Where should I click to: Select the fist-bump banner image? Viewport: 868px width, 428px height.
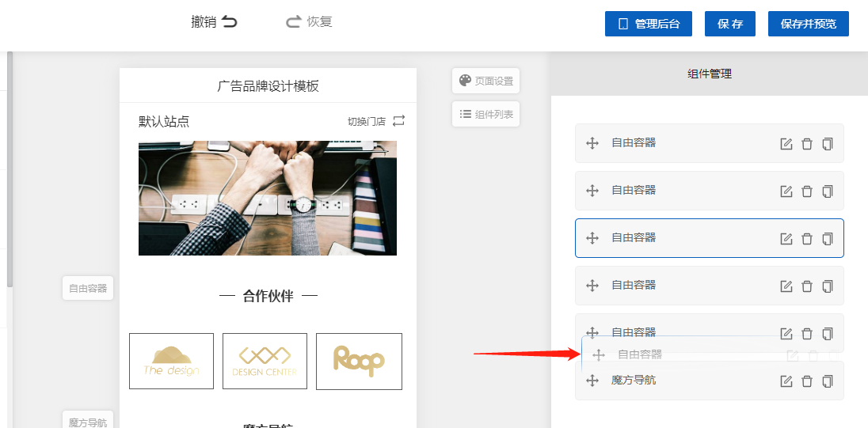267,198
